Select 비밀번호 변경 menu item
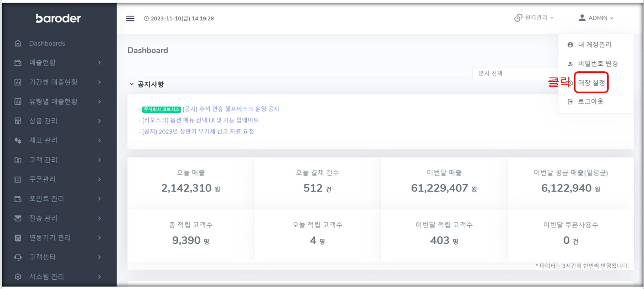 coord(598,64)
